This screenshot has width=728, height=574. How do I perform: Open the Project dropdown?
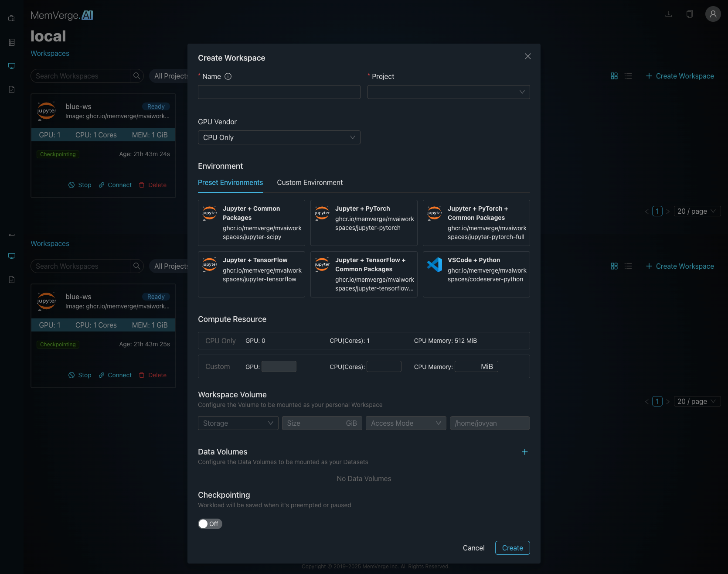coord(448,92)
